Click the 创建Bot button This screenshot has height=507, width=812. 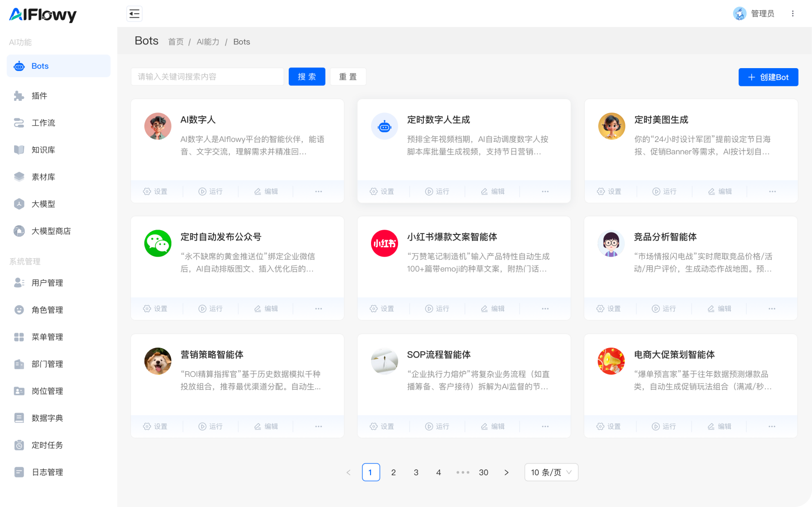[x=768, y=77]
